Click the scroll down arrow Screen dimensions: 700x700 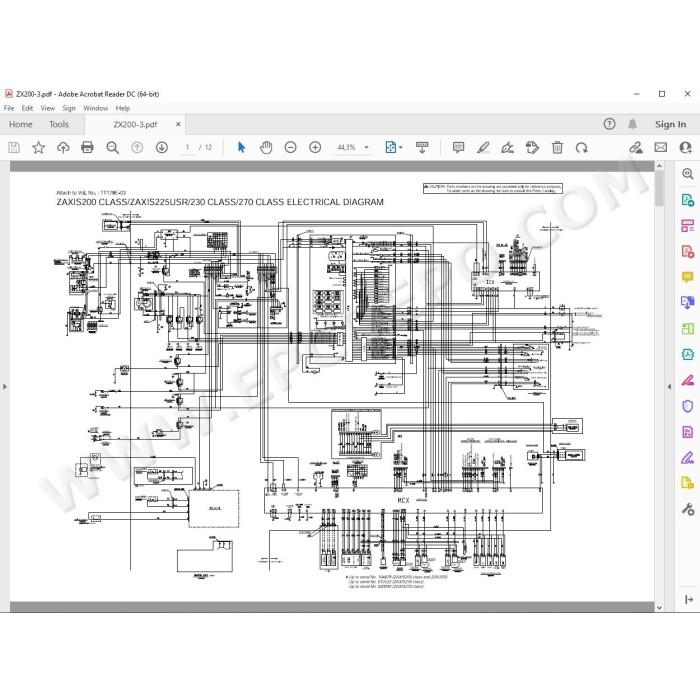(x=659, y=608)
